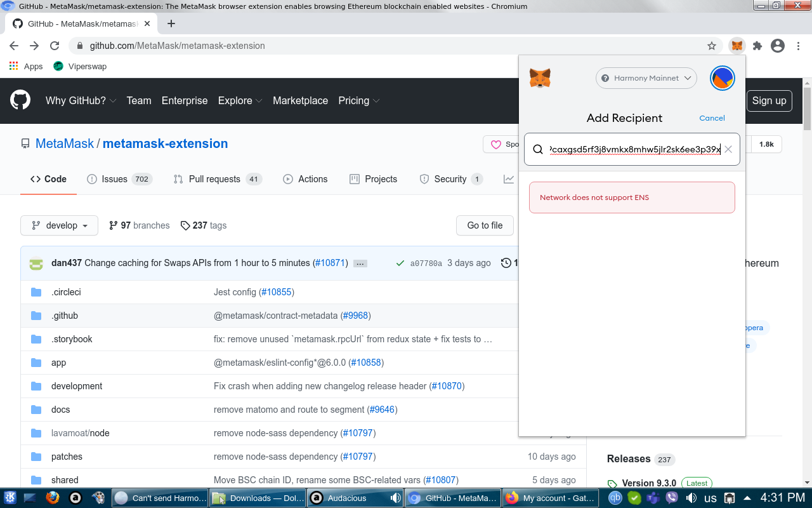Open pull request #10871 link

tap(331, 263)
